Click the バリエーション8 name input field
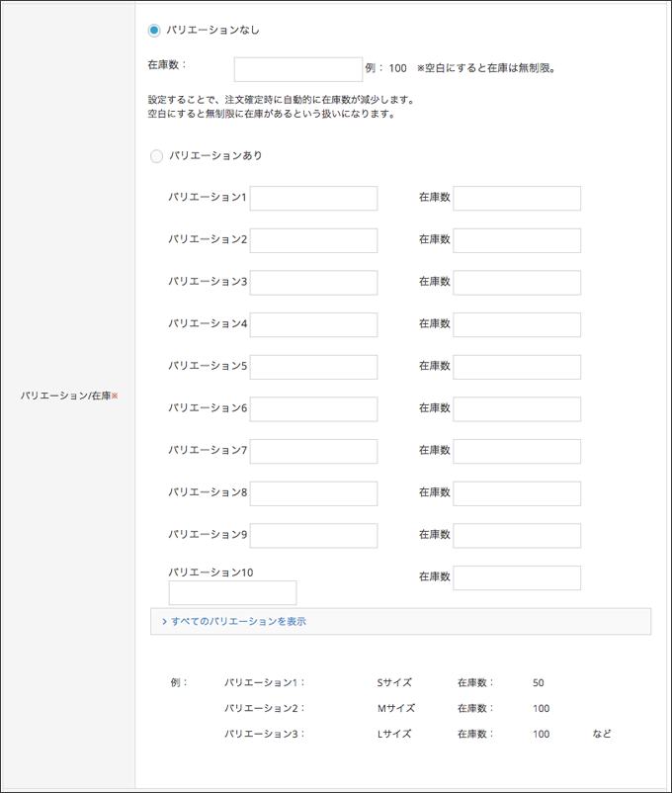Screen dimensions: 672x793 313,493
